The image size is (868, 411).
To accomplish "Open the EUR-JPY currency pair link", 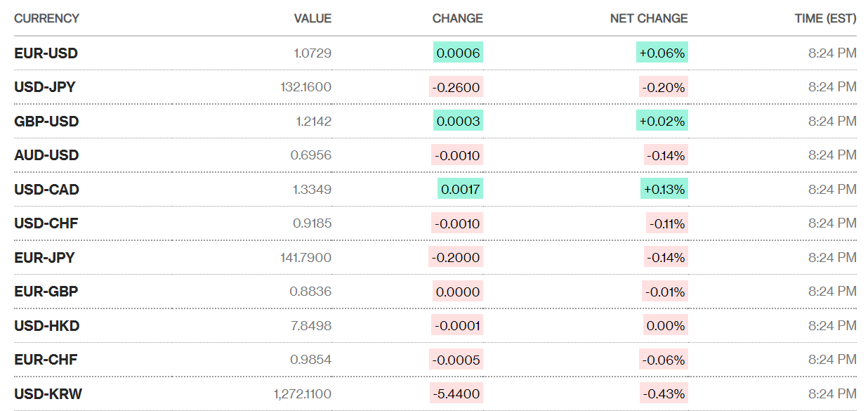I will pos(44,258).
